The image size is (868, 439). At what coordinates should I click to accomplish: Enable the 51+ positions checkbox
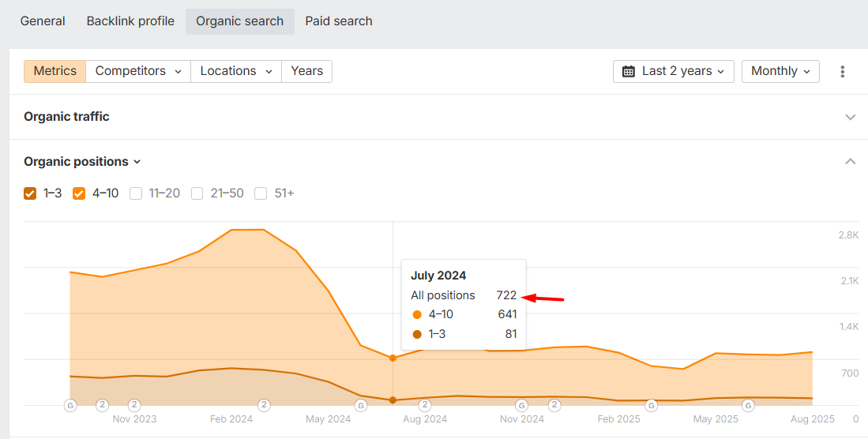[261, 193]
